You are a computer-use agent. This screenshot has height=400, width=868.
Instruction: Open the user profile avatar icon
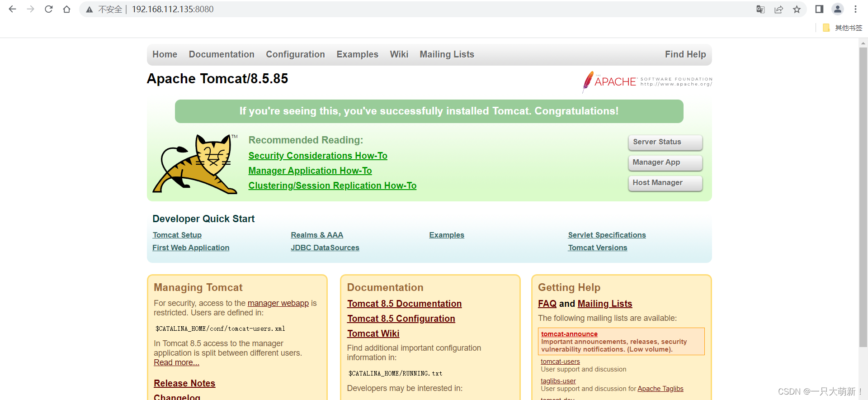(x=838, y=9)
